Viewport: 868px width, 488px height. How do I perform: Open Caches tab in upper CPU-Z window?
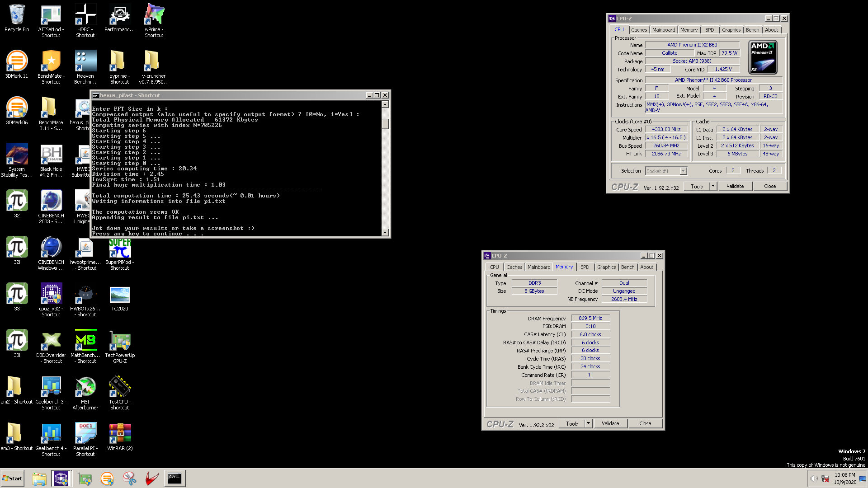[x=639, y=30]
